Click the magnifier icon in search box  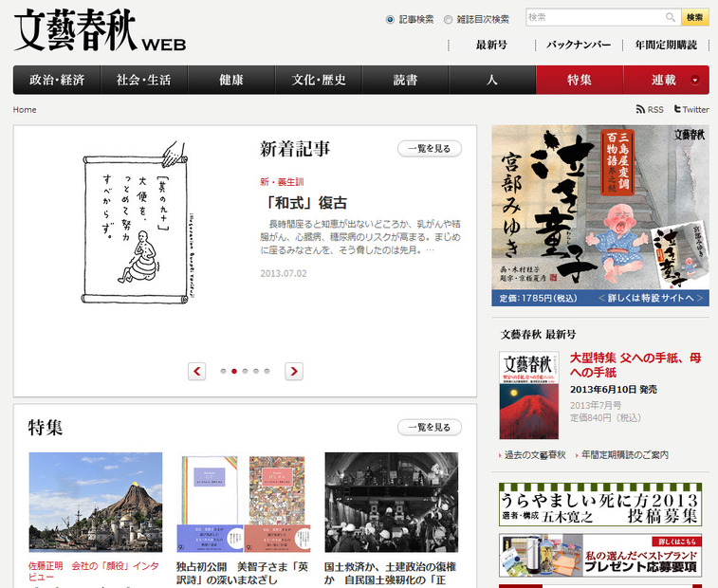pyautogui.click(x=670, y=17)
